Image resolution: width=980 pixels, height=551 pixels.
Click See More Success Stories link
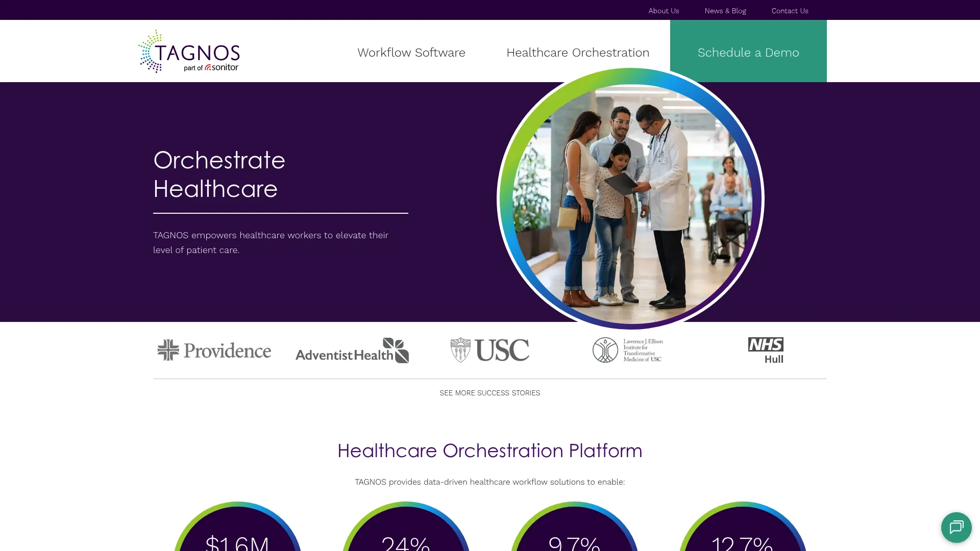[489, 393]
